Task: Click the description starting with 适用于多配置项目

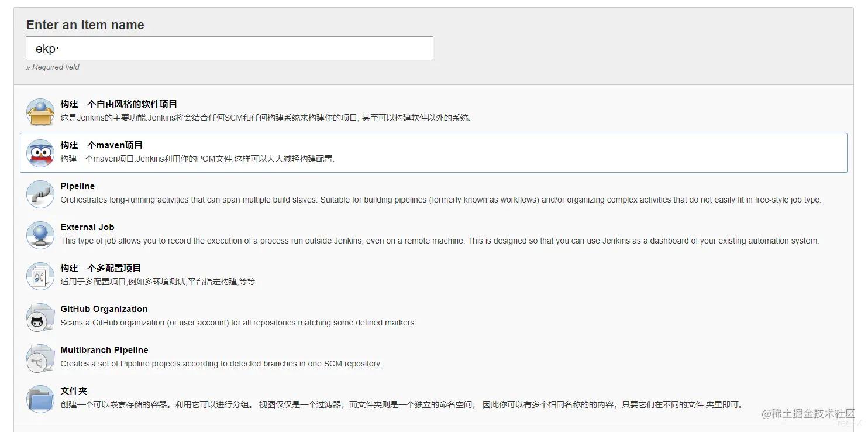Action: click(x=159, y=282)
